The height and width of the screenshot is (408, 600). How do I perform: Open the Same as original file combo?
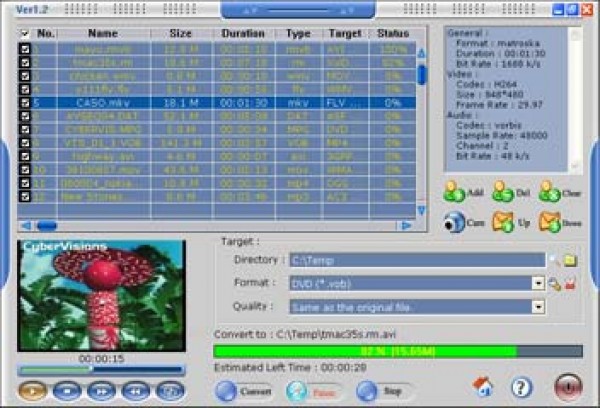[417, 307]
